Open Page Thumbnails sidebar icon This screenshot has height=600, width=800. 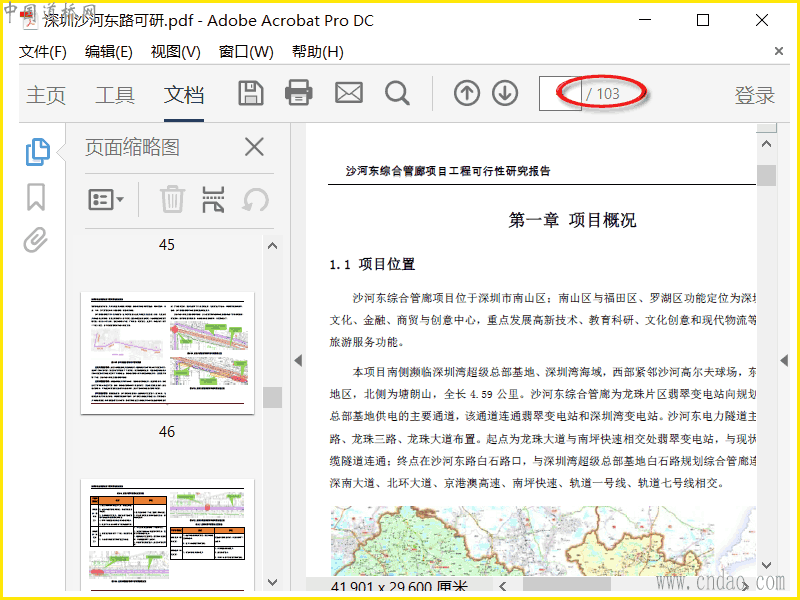click(37, 152)
